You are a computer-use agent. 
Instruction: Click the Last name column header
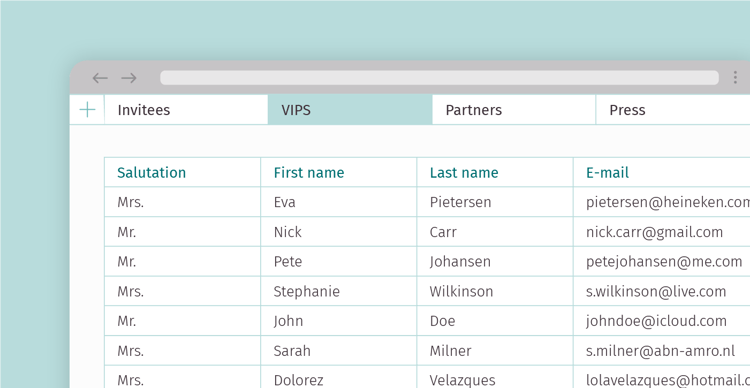click(x=495, y=172)
